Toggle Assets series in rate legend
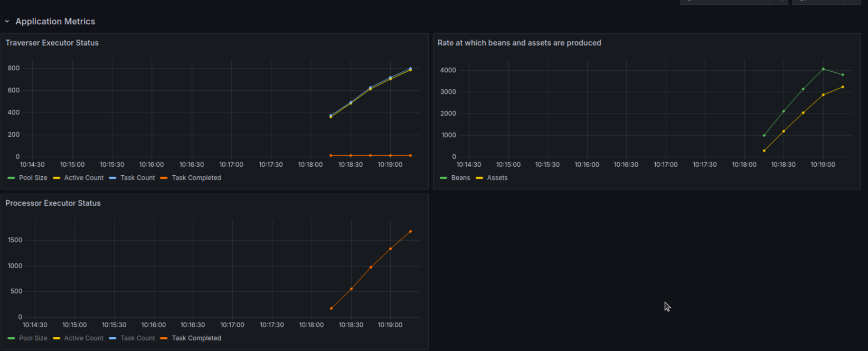Screen dimensions: 868x351 pyautogui.click(x=497, y=178)
